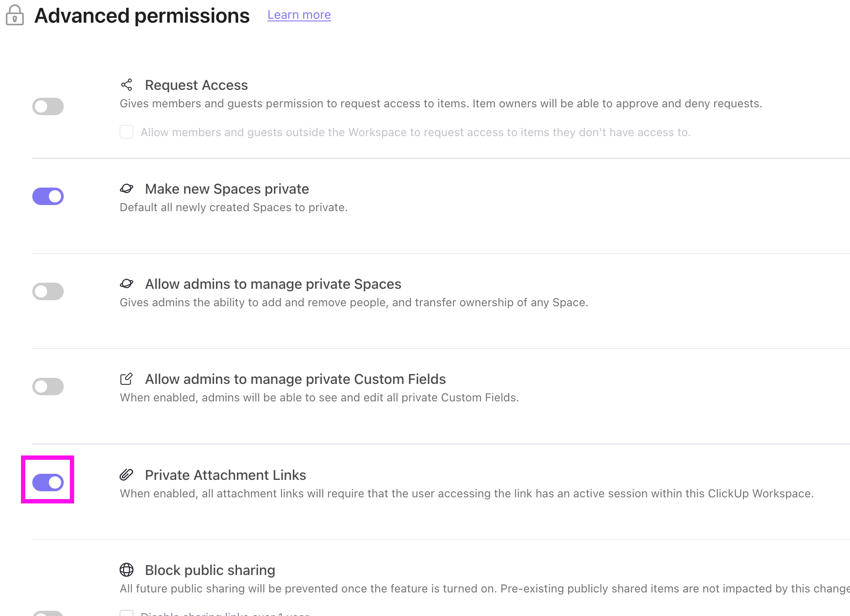Click the paperclip icon beside Private Attachment Links
Screen dimensions: 850x616
(x=127, y=475)
